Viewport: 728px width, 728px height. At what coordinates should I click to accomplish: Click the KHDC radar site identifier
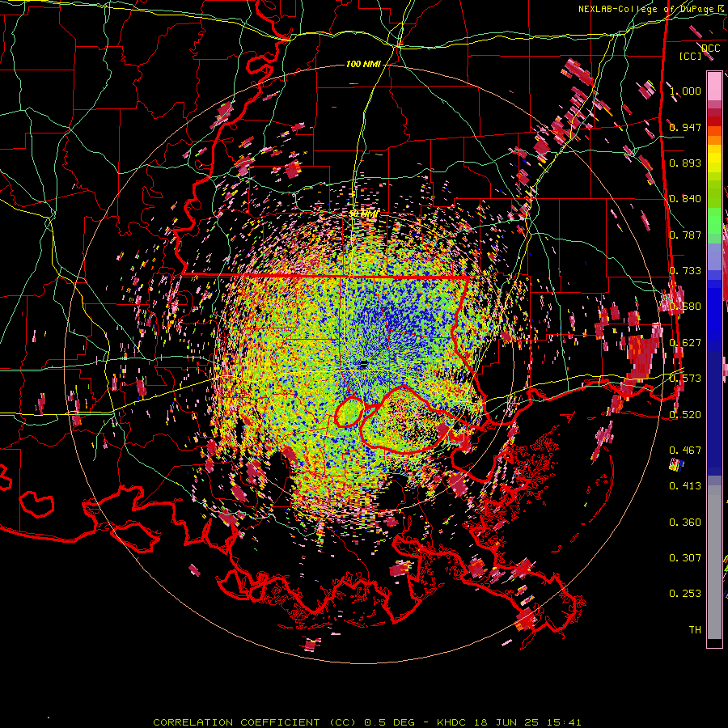[452, 722]
